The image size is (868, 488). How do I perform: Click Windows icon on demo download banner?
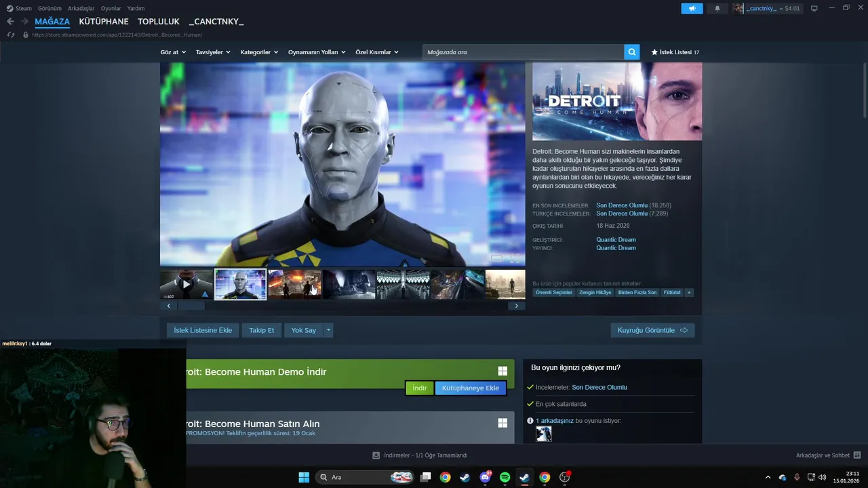pos(502,371)
